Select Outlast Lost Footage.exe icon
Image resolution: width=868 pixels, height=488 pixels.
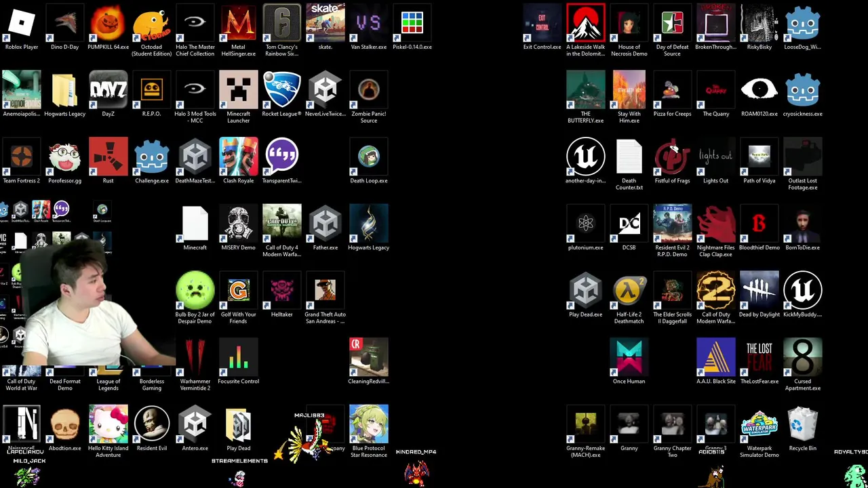click(803, 156)
